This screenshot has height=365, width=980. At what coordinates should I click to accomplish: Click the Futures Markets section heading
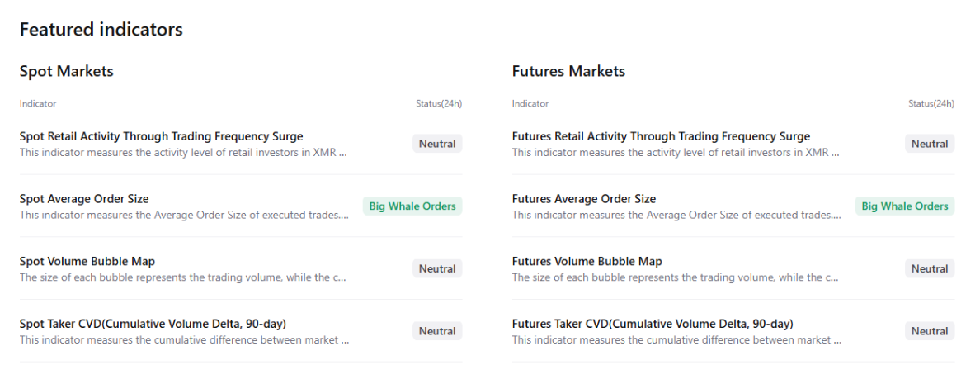tap(568, 71)
